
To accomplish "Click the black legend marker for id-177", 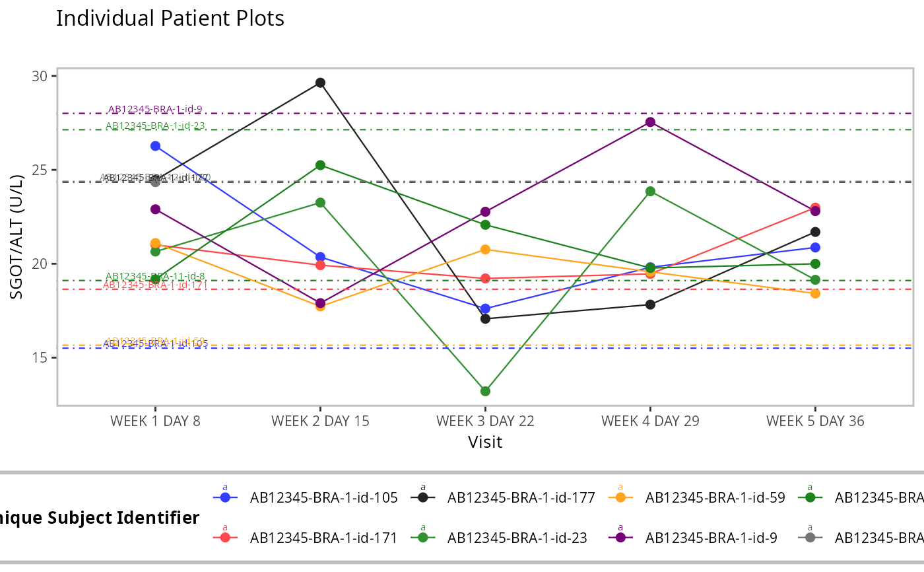I will click(x=422, y=497).
